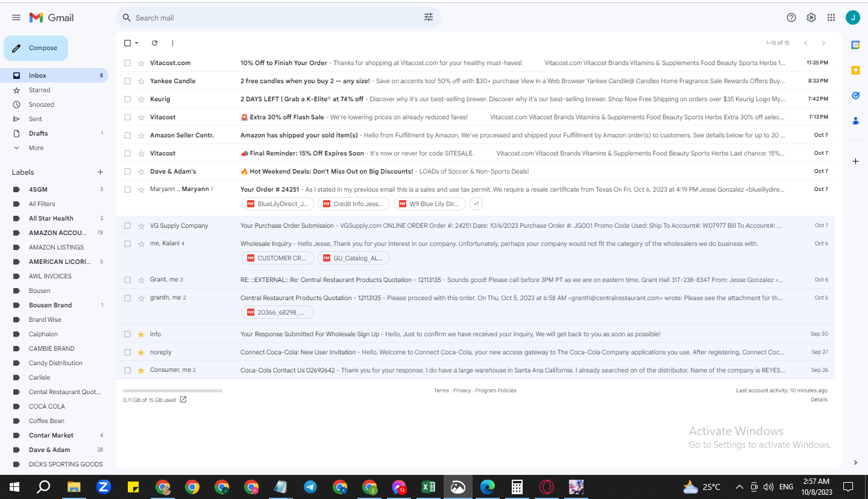The height and width of the screenshot is (499, 868).
Task: Click the storage usage bar
Action: coord(172,391)
